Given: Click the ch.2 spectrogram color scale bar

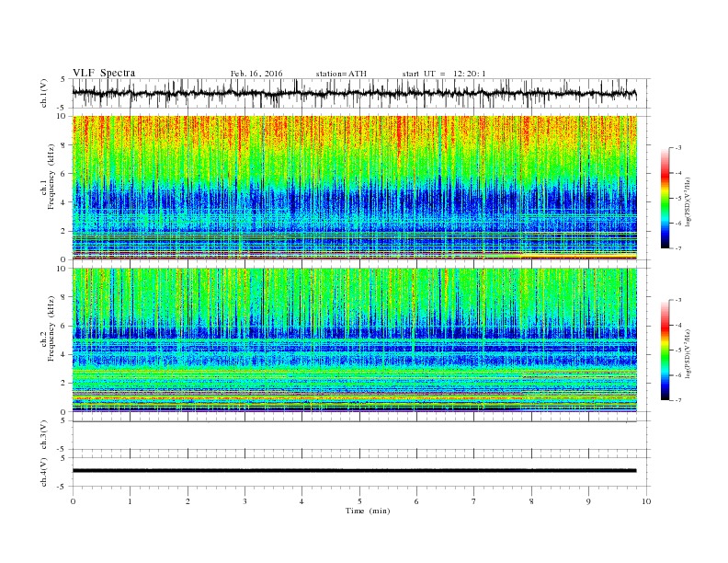Looking at the screenshot, I should pos(665,350).
